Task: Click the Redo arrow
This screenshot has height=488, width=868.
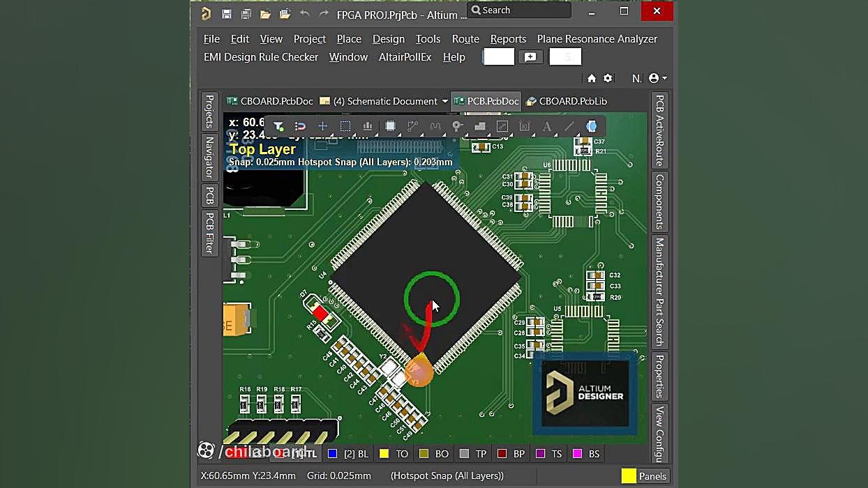Action: pyautogui.click(x=324, y=14)
